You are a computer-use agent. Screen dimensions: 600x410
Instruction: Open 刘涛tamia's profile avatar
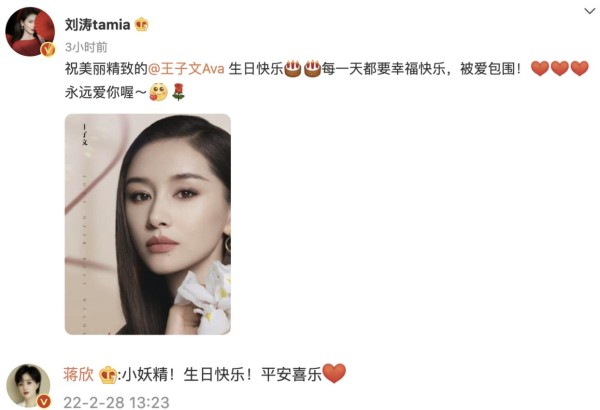click(30, 31)
